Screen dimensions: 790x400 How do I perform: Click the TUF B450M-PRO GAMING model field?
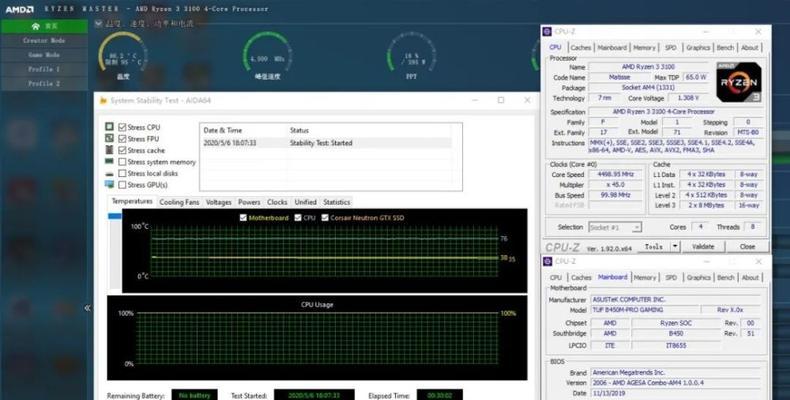(x=645, y=310)
